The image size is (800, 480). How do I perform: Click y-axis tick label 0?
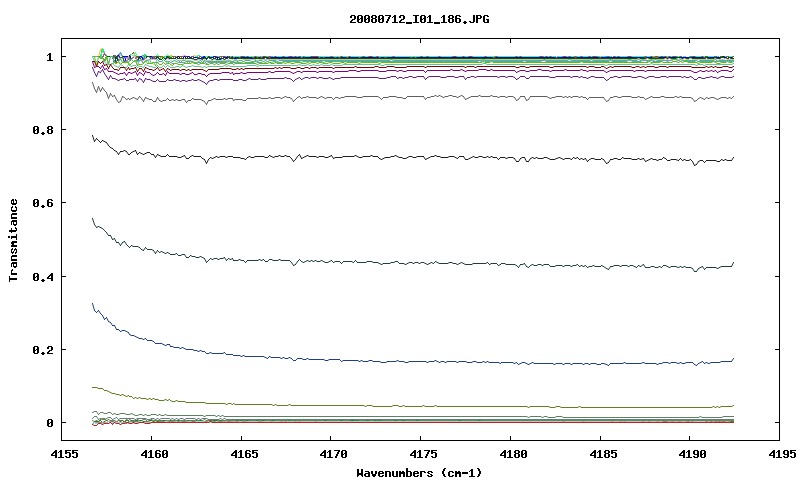tap(49, 423)
